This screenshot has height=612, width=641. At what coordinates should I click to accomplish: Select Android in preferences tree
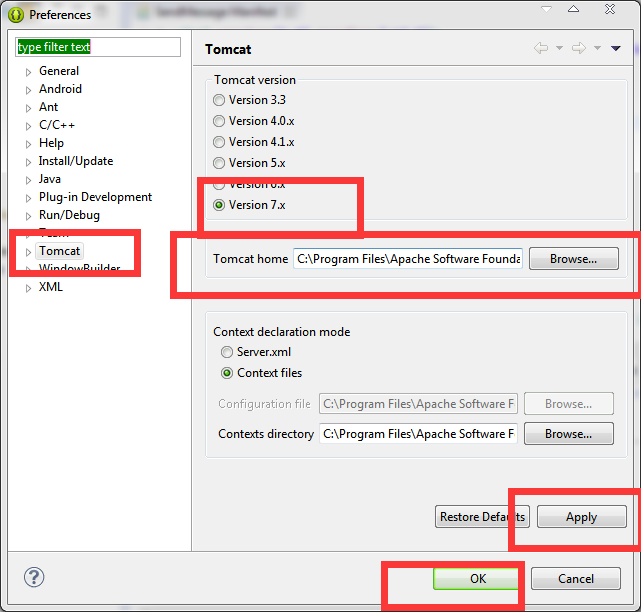pos(61,89)
